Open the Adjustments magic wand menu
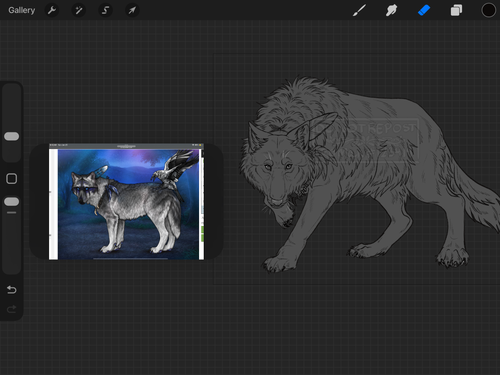The height and width of the screenshot is (375, 500). tap(78, 10)
